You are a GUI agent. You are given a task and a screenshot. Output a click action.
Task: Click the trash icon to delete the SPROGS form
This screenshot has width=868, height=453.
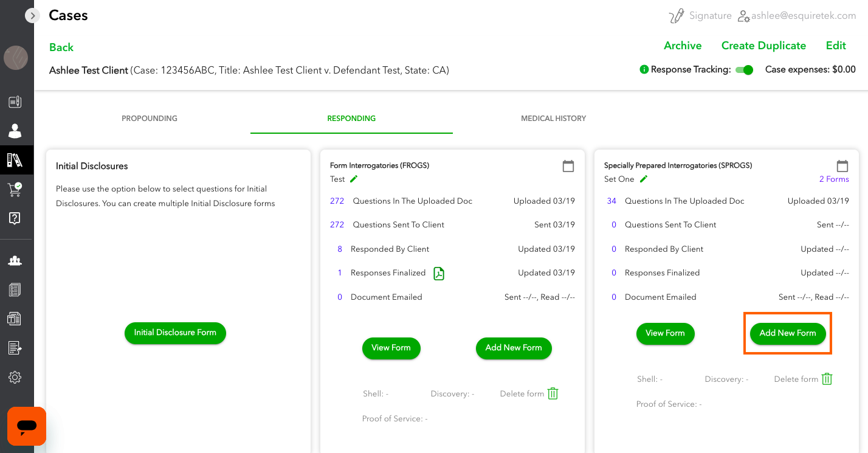coord(827,378)
